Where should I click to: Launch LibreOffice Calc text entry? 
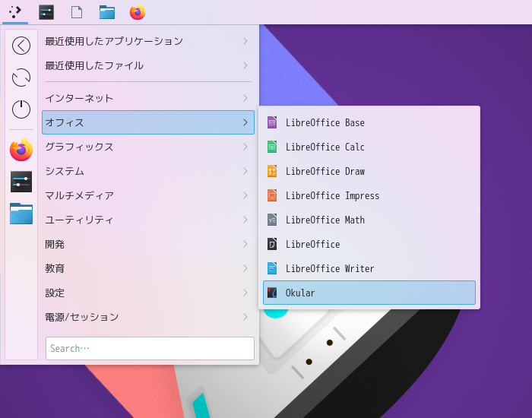click(325, 147)
